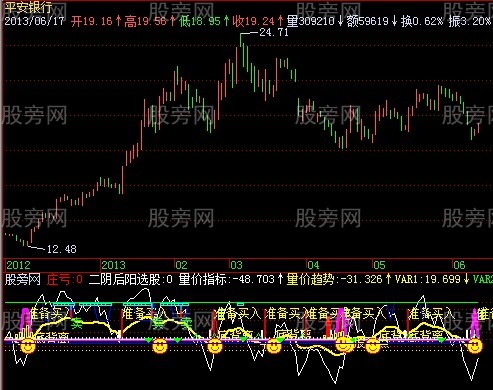This screenshot has width=493, height=390.
Task: Jump to 2013 on the time axis
Action: point(114,265)
